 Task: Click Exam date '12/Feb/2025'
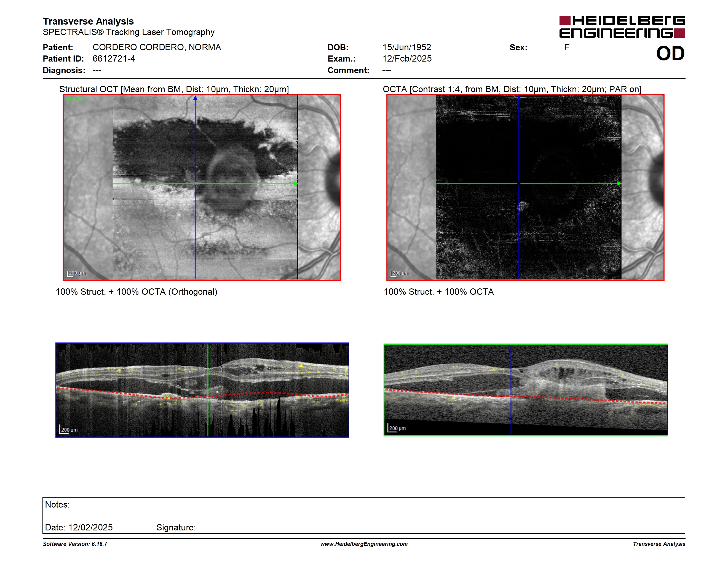click(x=407, y=59)
